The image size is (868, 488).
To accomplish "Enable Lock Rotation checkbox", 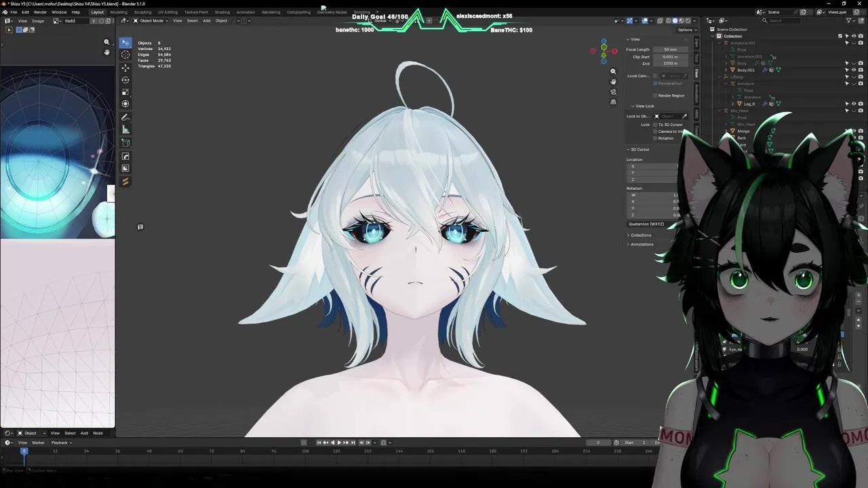I will (x=655, y=138).
